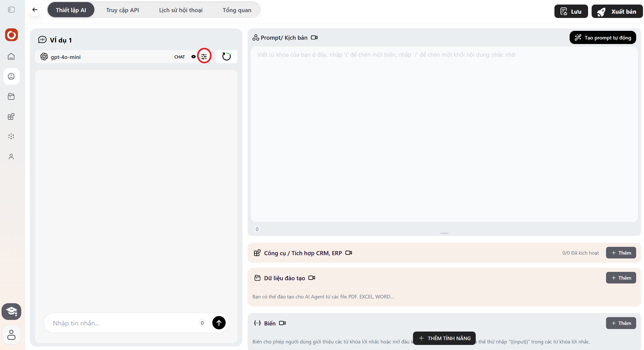Click the graduation cap help icon
This screenshot has width=644, height=350.
point(11,311)
